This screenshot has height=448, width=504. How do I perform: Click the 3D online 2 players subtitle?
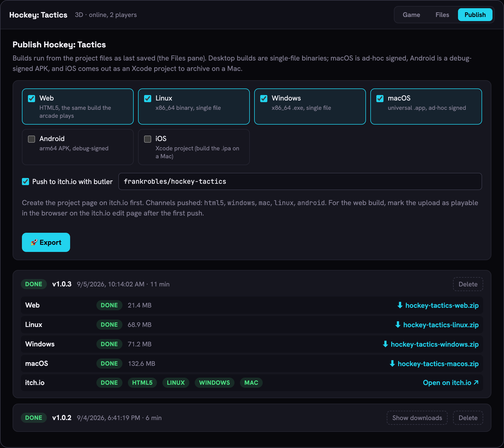tap(106, 15)
